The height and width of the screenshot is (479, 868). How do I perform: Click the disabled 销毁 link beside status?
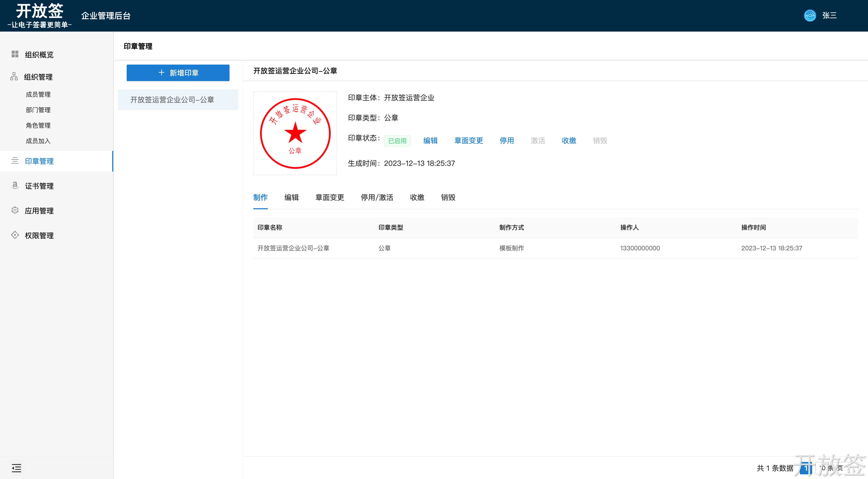600,141
